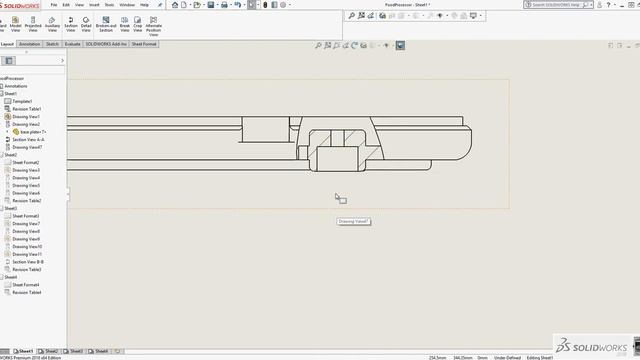
Task: Select the Model View tool
Action: (x=15, y=24)
